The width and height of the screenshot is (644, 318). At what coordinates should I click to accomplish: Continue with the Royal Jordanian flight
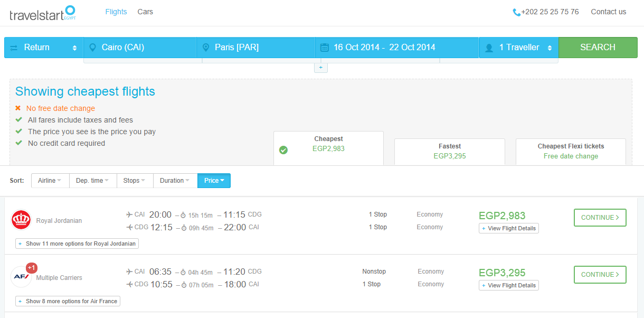pos(600,218)
